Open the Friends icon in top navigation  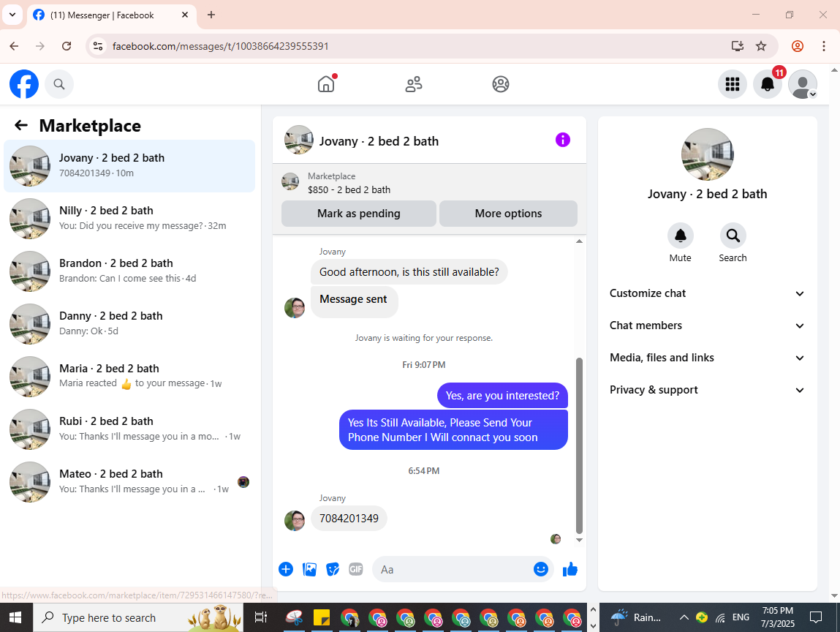(x=414, y=84)
